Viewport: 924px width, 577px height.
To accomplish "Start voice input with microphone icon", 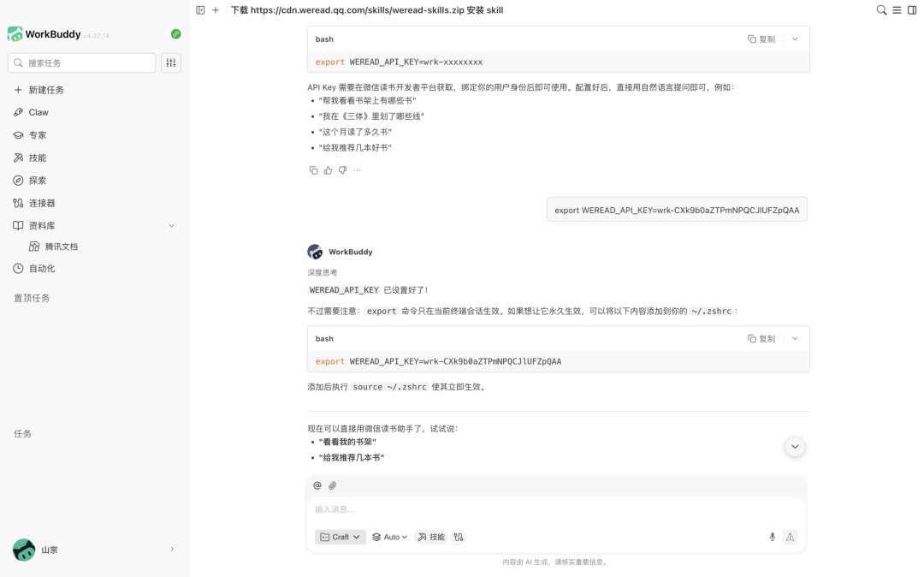I will point(772,537).
